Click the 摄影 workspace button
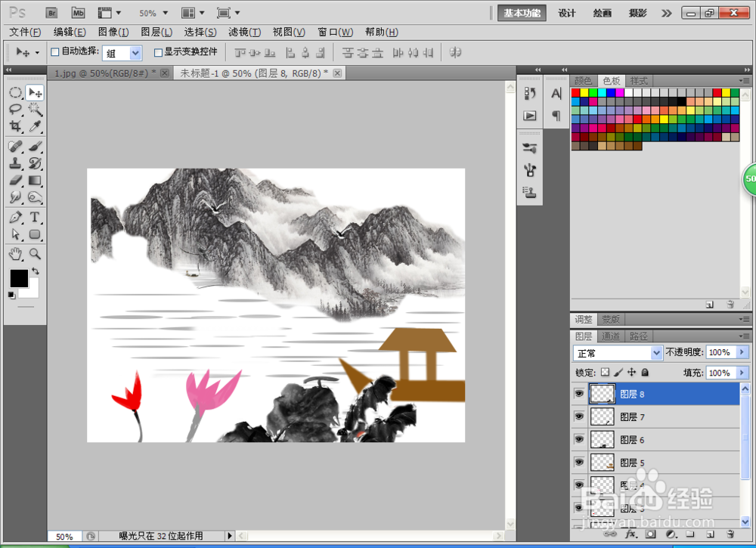This screenshot has height=548, width=756. click(x=637, y=13)
